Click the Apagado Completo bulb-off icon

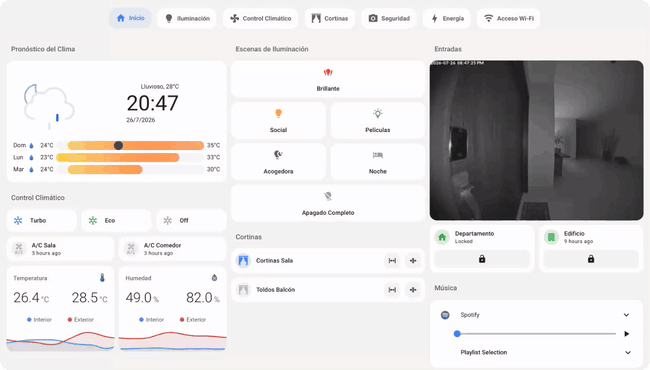tap(328, 196)
